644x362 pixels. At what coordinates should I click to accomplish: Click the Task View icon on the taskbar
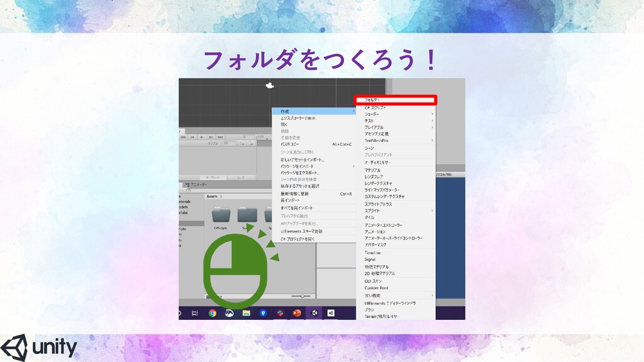[x=195, y=313]
